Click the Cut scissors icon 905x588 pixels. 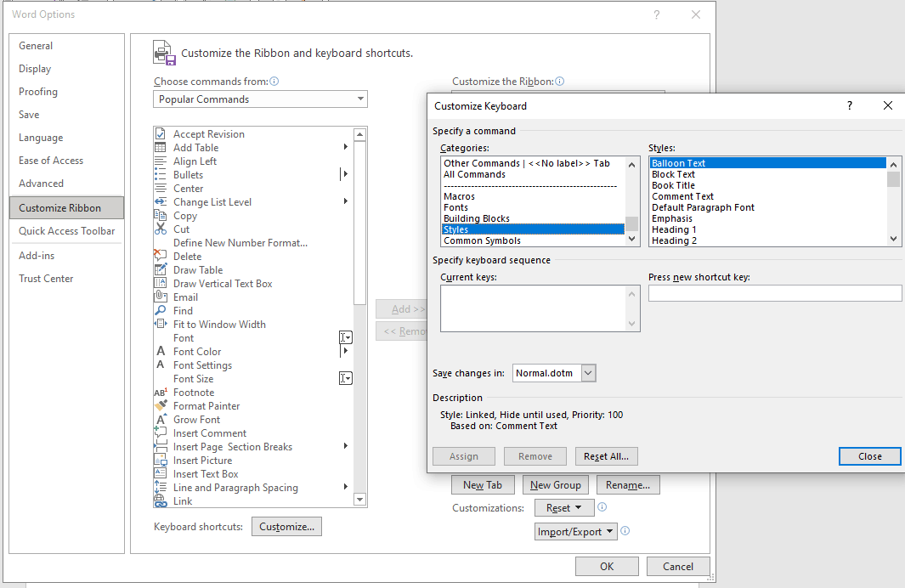pos(161,229)
